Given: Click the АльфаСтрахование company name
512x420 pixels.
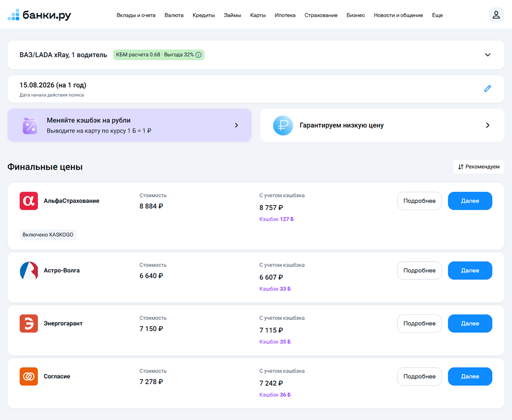Looking at the screenshot, I should (72, 201).
